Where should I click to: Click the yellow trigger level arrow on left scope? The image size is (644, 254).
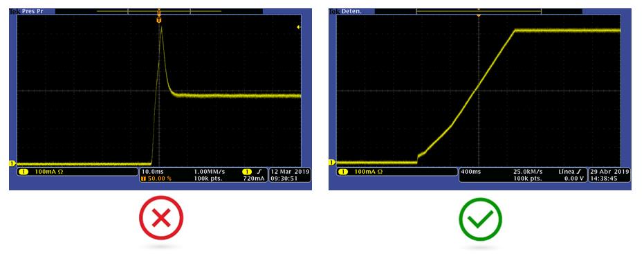click(299, 27)
